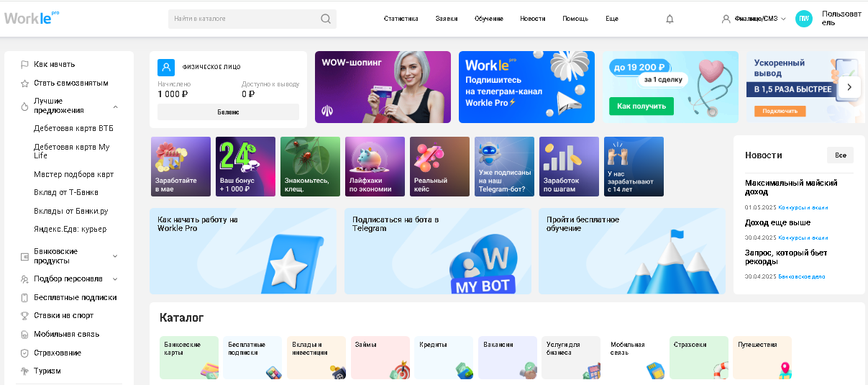Screen dimensions: 868x385
Task: Click Как получить green button
Action: coord(641,107)
